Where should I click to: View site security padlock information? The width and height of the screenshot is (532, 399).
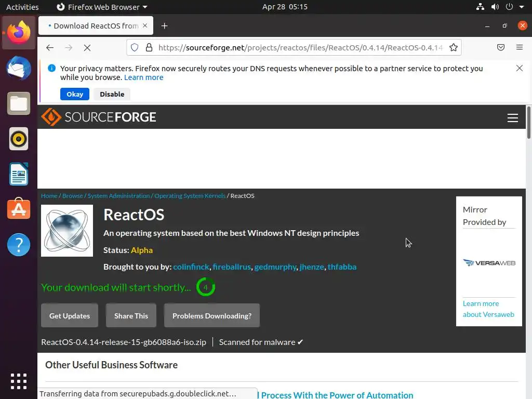pyautogui.click(x=149, y=47)
